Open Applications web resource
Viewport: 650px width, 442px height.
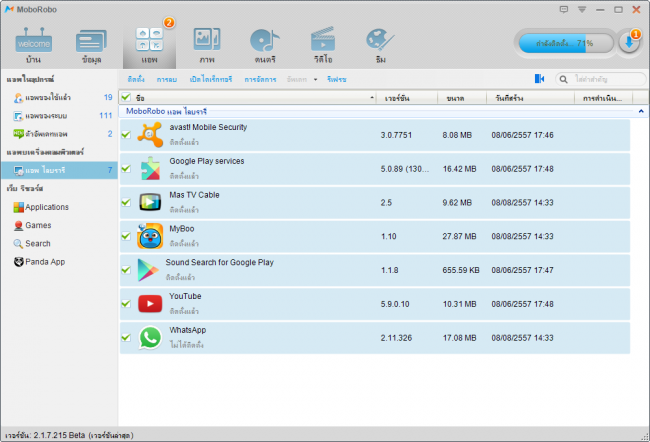(x=41, y=207)
